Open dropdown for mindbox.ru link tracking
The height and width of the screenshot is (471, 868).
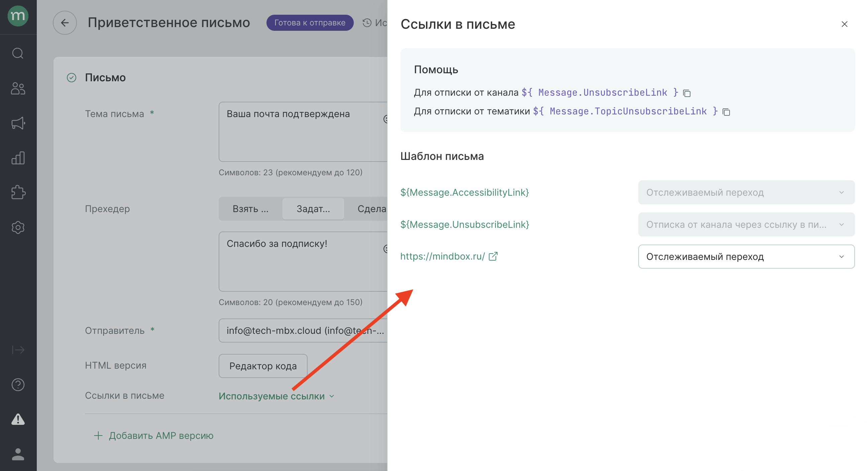click(746, 257)
